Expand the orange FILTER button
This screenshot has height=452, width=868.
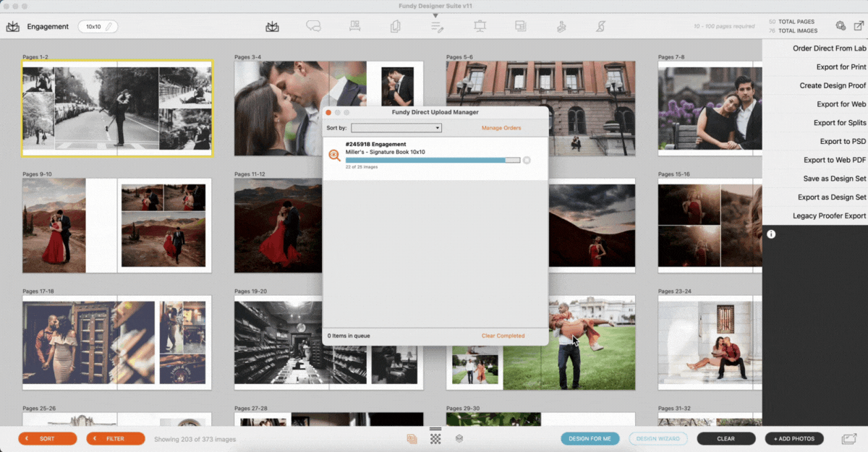[x=116, y=438]
